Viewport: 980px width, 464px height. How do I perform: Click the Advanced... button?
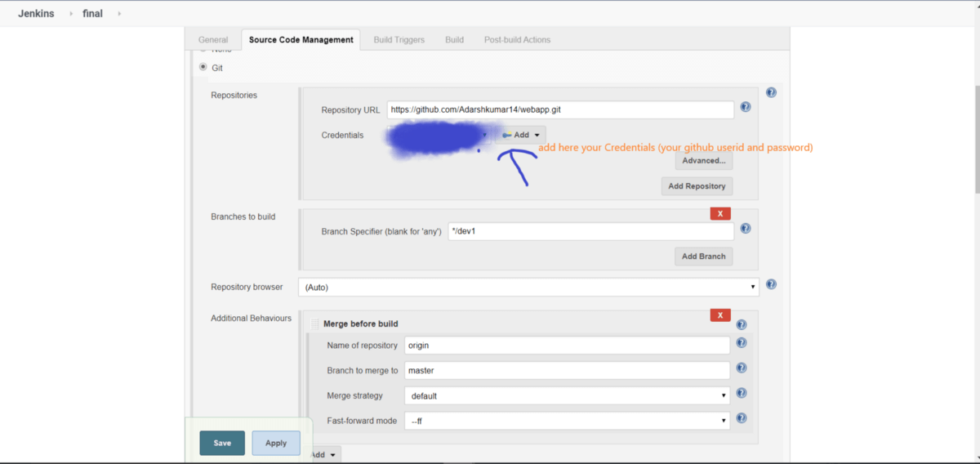click(703, 160)
